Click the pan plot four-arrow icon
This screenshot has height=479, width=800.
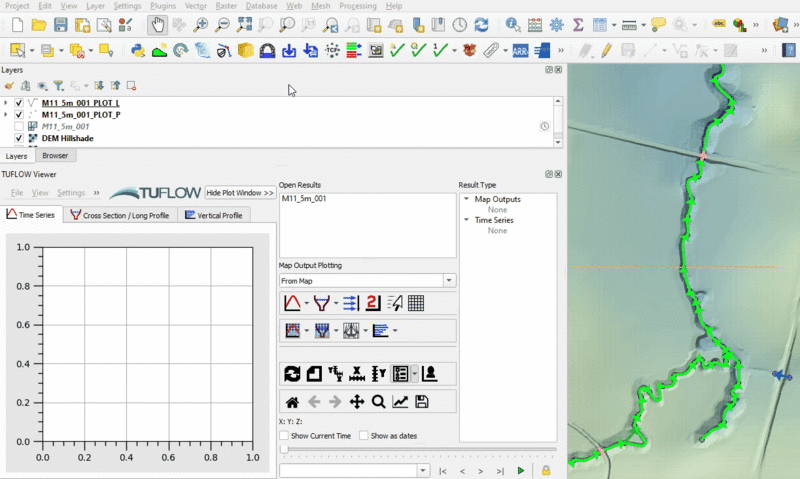tap(356, 402)
